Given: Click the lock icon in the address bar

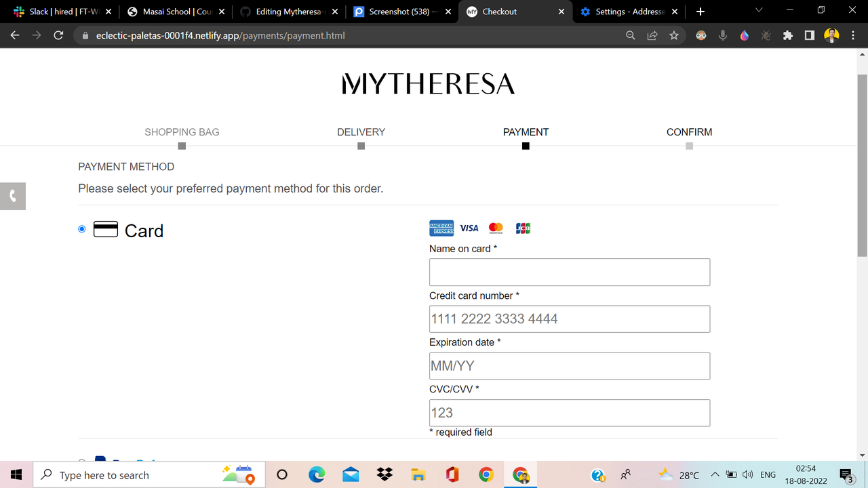Looking at the screenshot, I should pos(85,35).
